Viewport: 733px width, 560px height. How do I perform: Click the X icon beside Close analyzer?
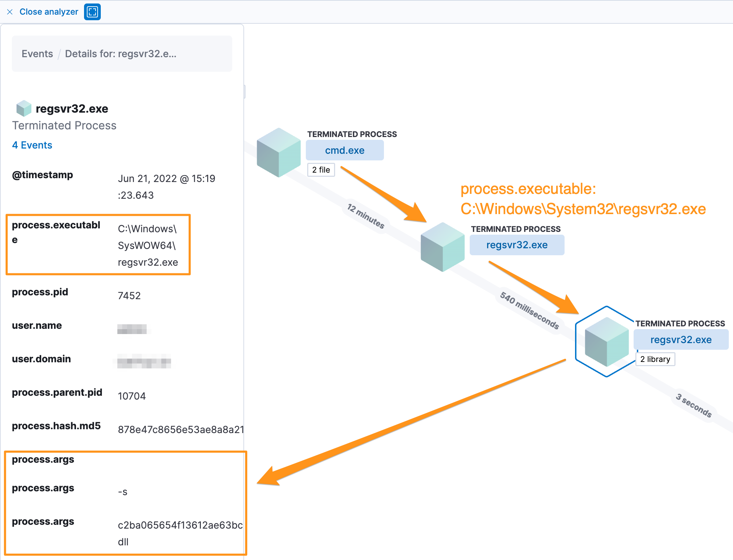pos(10,12)
